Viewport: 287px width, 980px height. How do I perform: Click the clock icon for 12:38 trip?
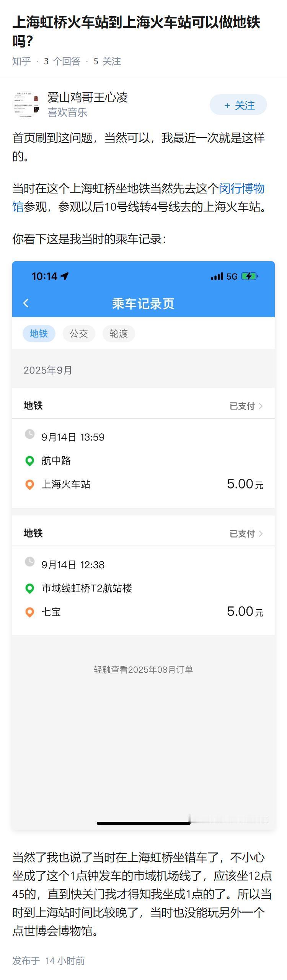(29, 562)
